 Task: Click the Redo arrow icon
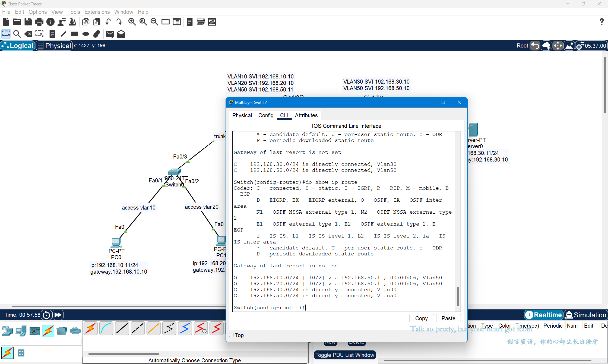pyautogui.click(x=119, y=22)
